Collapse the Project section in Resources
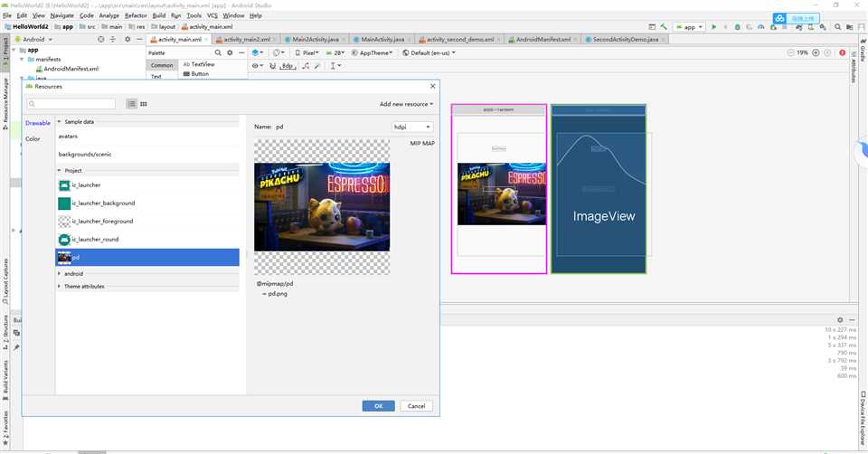Screen dimensions: 868x454 [x=60, y=171]
